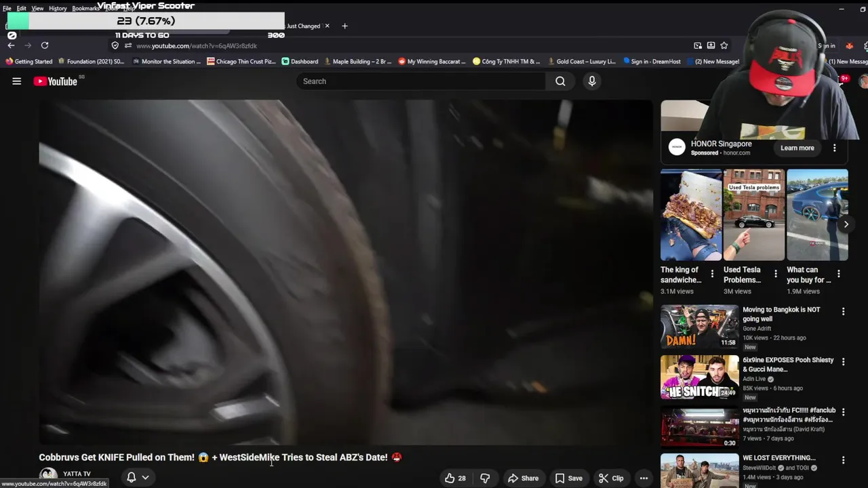Screen dimensions: 868x488
Task: Open the History menu
Action: tap(58, 8)
